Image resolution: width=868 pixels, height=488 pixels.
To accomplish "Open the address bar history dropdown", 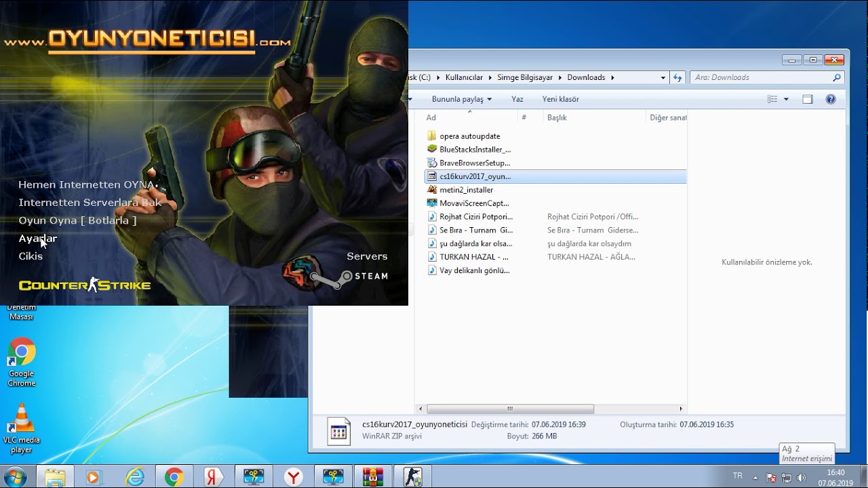I will click(x=663, y=77).
